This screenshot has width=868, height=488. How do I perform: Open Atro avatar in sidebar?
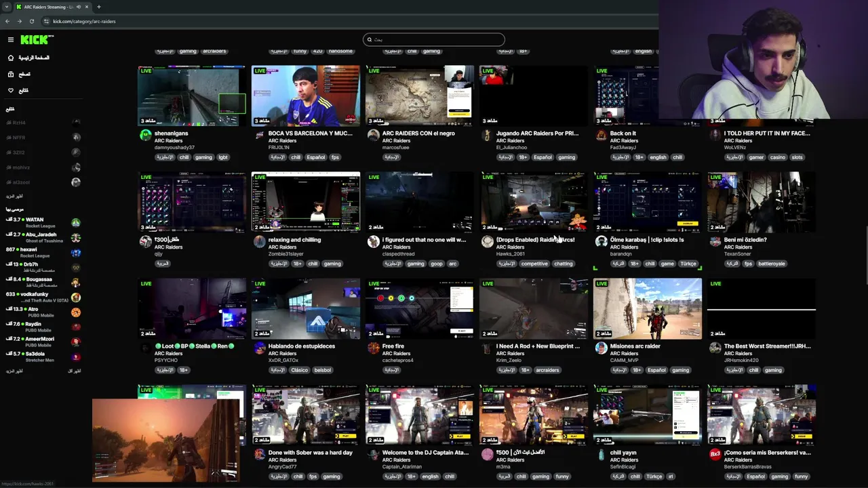[76, 312]
